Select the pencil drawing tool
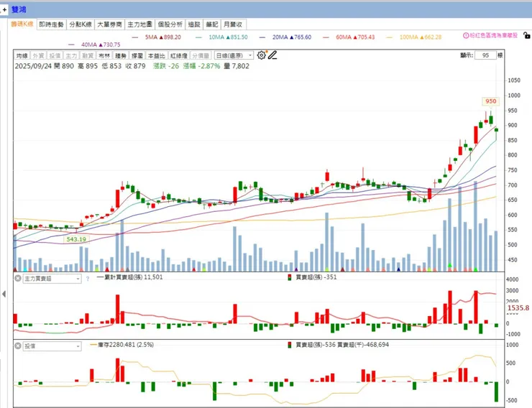The height and width of the screenshot is (408, 532). pyautogui.click(x=272, y=55)
